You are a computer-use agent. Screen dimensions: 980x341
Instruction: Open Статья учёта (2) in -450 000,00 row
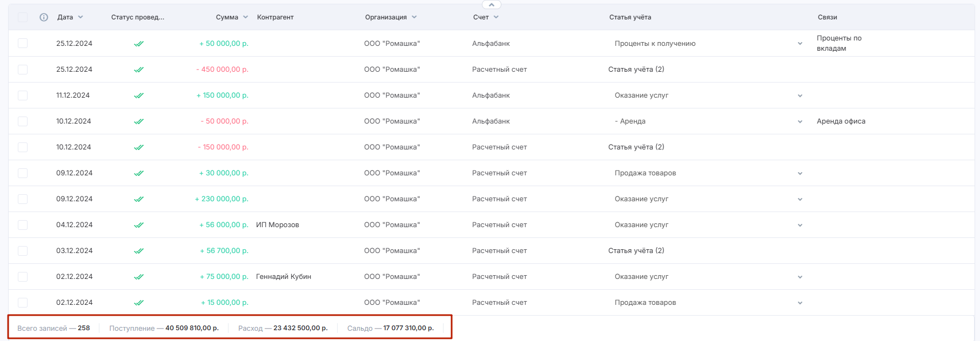pos(636,70)
